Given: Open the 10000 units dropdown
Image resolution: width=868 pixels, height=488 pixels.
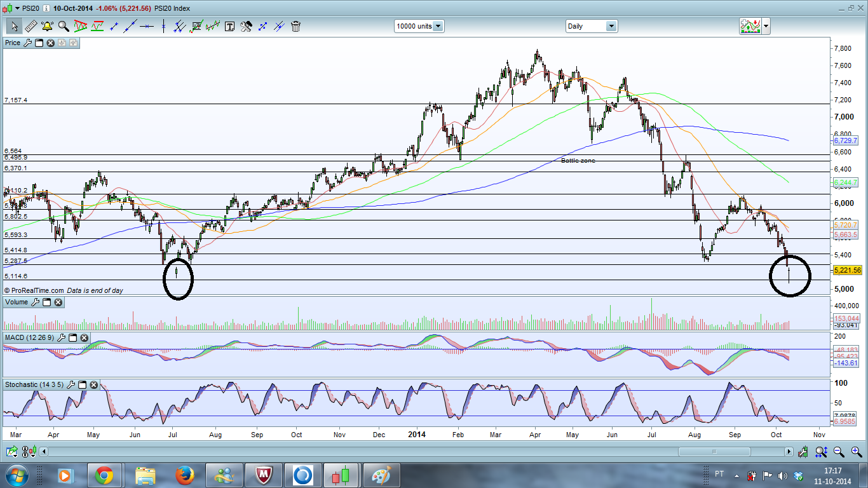Looking at the screenshot, I should pos(437,26).
